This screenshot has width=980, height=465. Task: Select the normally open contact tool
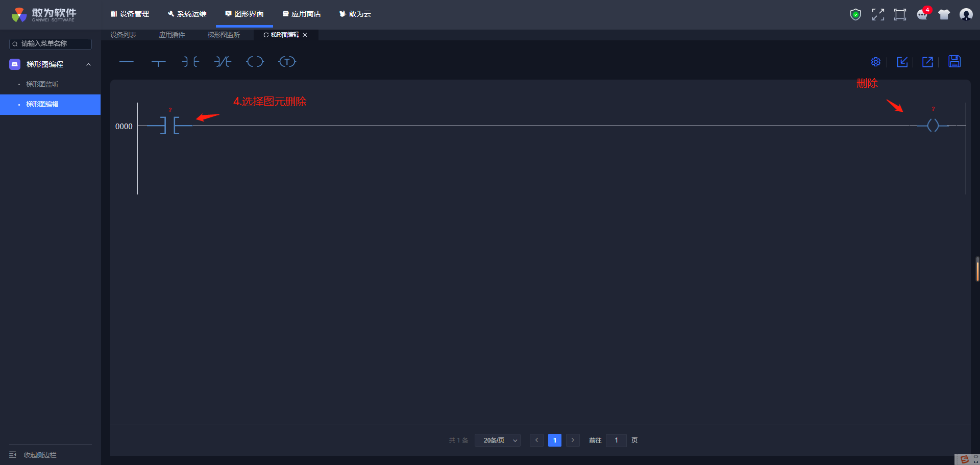point(190,62)
